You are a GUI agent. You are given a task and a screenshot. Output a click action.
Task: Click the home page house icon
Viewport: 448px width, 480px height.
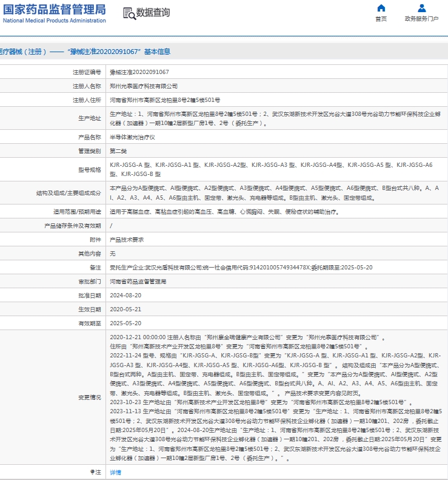tap(381, 8)
